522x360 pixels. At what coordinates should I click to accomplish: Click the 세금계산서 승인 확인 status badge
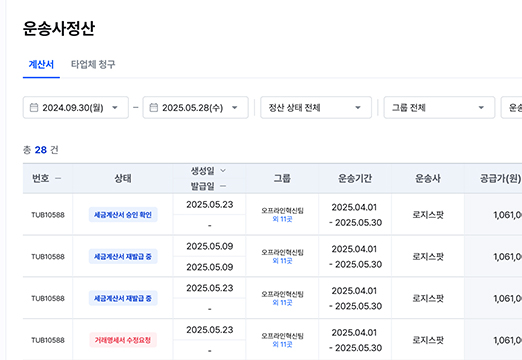tap(123, 215)
